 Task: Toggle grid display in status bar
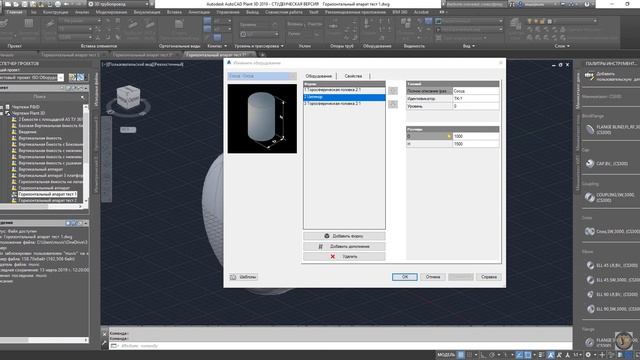point(461,355)
